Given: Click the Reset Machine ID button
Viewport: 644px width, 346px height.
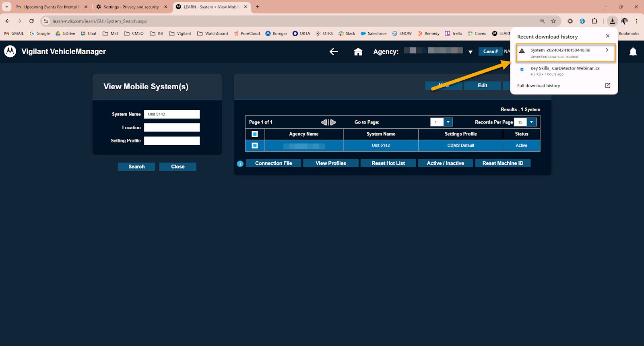Looking at the screenshot, I should point(503,163).
